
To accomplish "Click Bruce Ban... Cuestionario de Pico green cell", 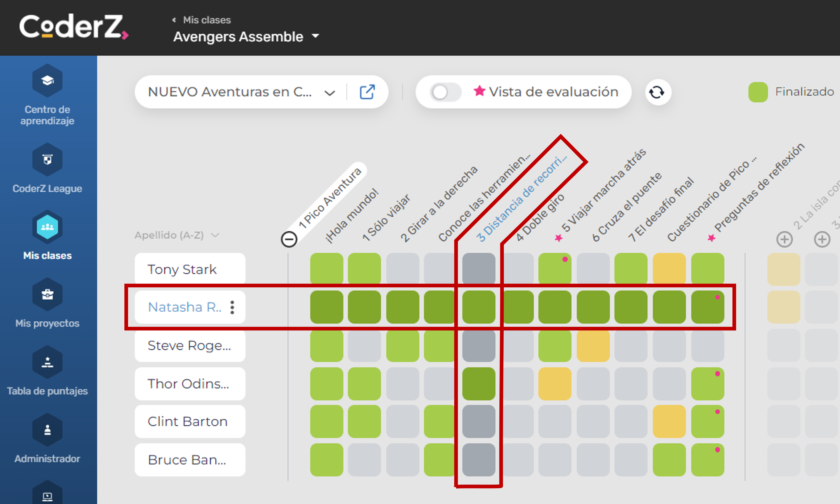I will tap(669, 460).
